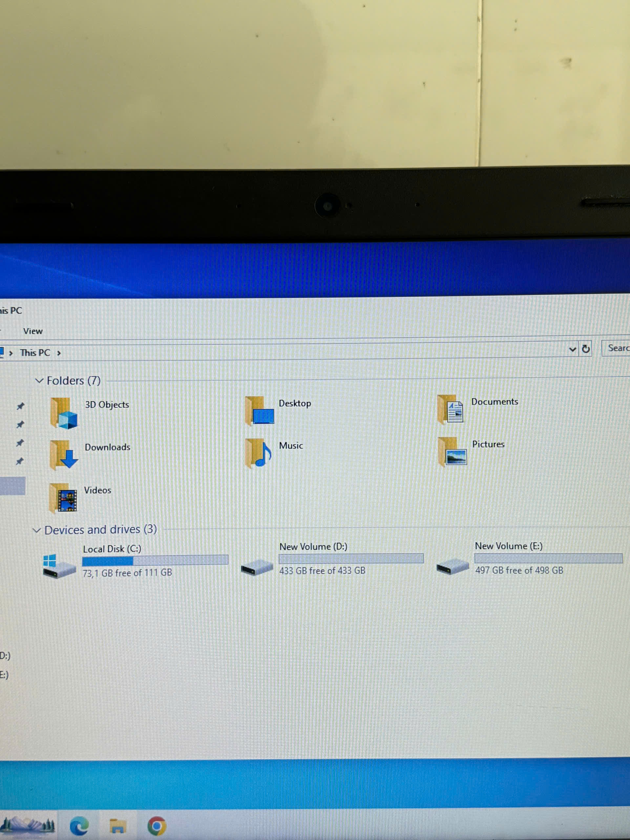Screen dimensions: 630x840
Task: Expand the chevron after This PC in path
Action: (x=59, y=353)
